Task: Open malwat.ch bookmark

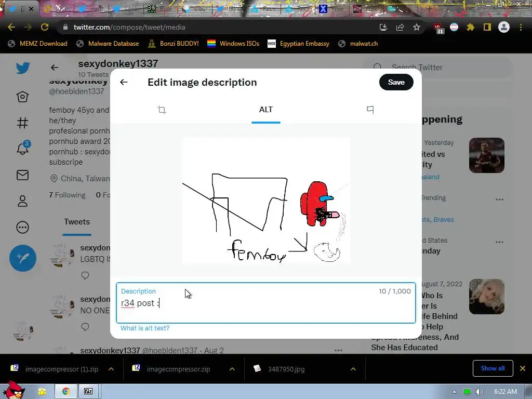Action: (x=358, y=44)
